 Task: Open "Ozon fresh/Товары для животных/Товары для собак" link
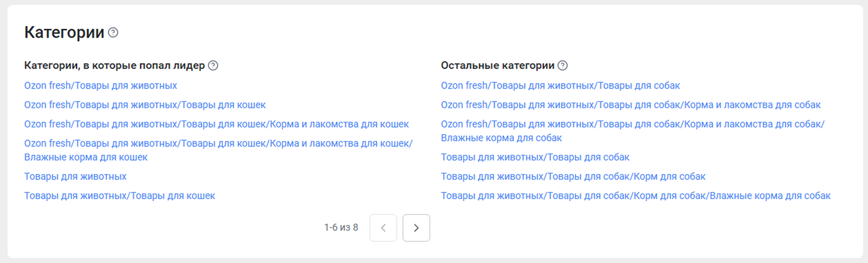560,85
